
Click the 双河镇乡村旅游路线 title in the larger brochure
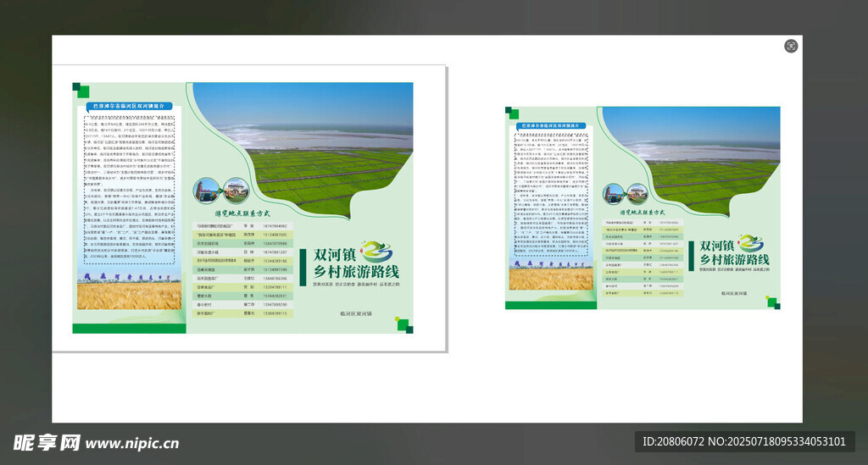pyautogui.click(x=343, y=263)
